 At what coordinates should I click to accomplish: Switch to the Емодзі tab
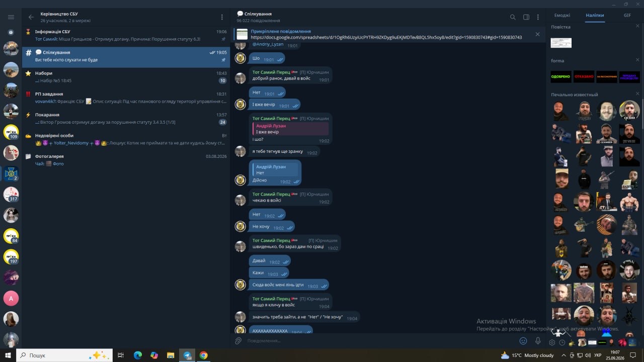(562, 15)
